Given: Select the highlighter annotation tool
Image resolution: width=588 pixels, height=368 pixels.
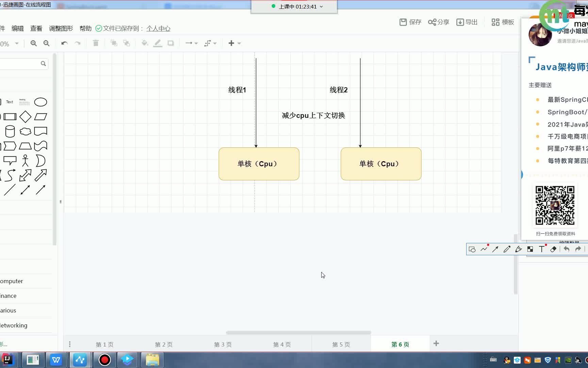Looking at the screenshot, I should pos(518,249).
